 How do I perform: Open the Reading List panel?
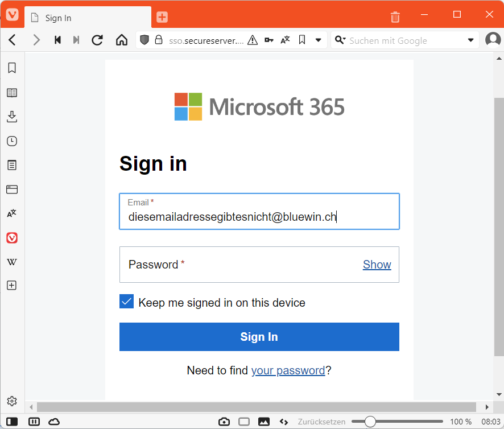12,93
